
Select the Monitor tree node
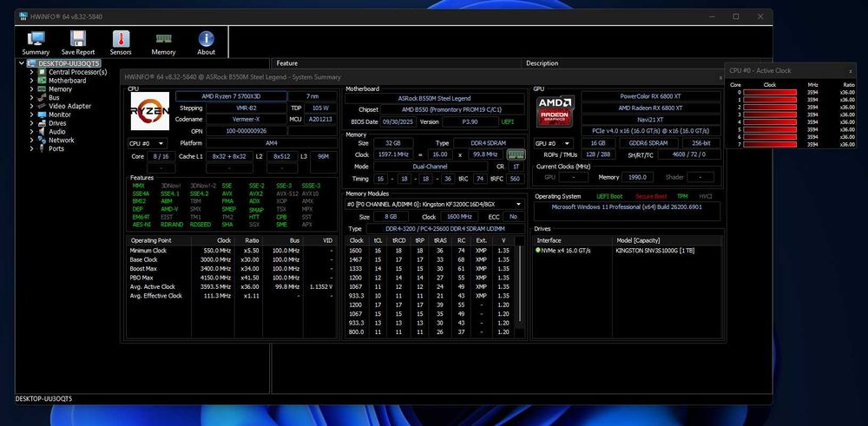(x=60, y=115)
